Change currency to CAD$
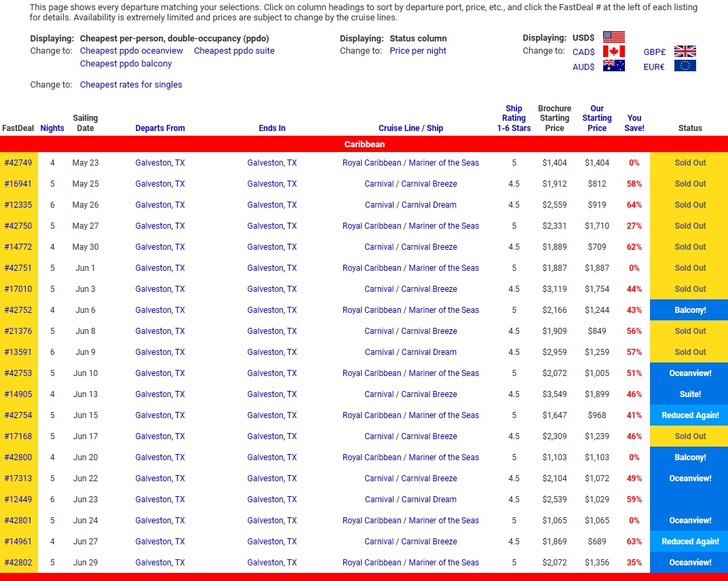Screen dimensions: 728x581 (x=583, y=52)
